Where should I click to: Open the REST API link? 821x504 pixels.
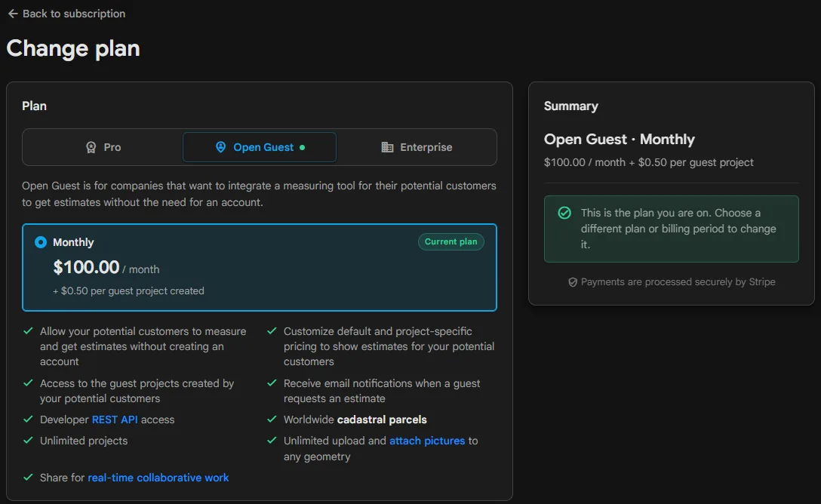click(115, 419)
